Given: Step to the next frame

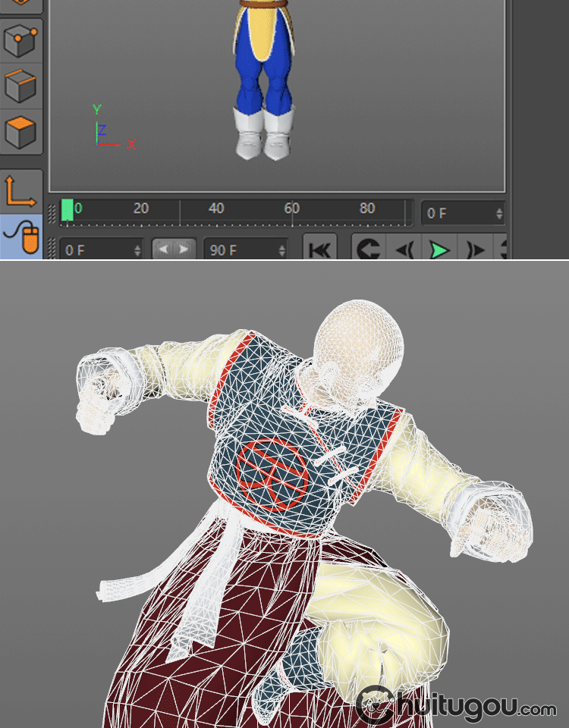Looking at the screenshot, I should [475, 249].
